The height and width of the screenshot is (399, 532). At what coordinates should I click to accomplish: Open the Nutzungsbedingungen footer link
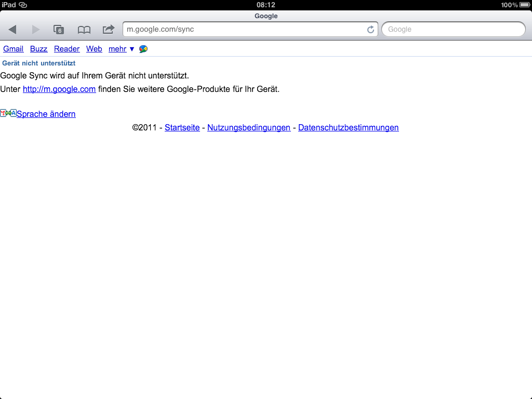pyautogui.click(x=249, y=128)
